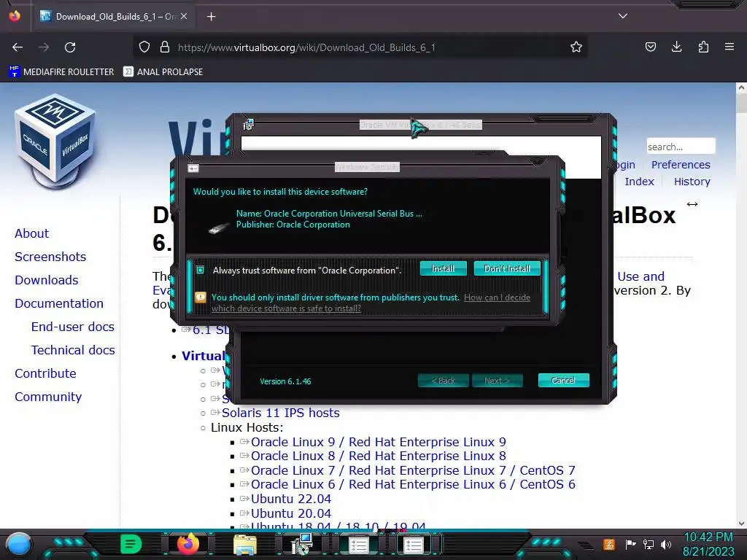Open the Screenshots sidebar link
This screenshot has height=560, width=747.
(x=50, y=257)
